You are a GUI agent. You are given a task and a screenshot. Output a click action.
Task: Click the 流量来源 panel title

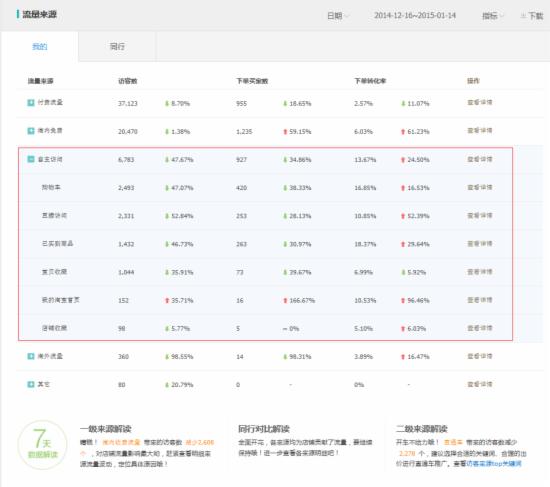39,14
